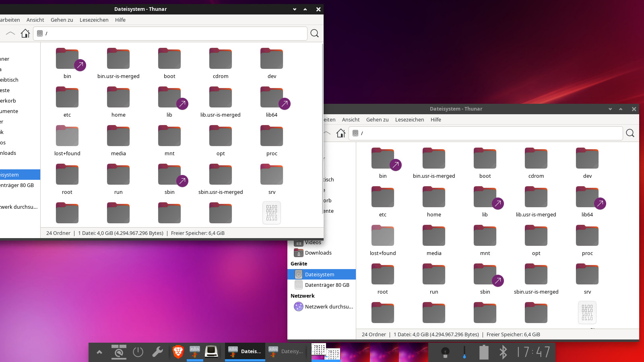Viewport: 644px width, 362px height.
Task: Select the Downloads sidebar entry
Action: [x=318, y=253]
